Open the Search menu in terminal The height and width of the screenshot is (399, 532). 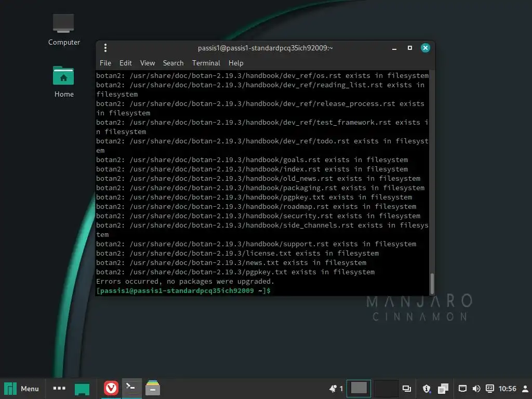(173, 63)
